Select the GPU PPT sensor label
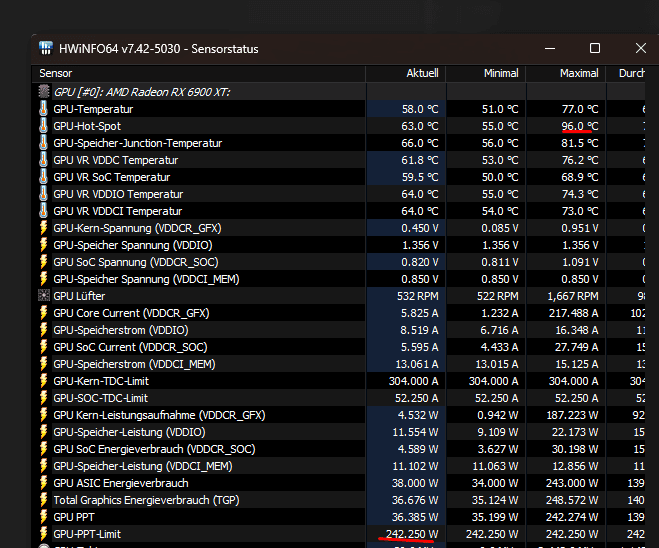Image resolution: width=659 pixels, height=548 pixels. click(x=74, y=517)
